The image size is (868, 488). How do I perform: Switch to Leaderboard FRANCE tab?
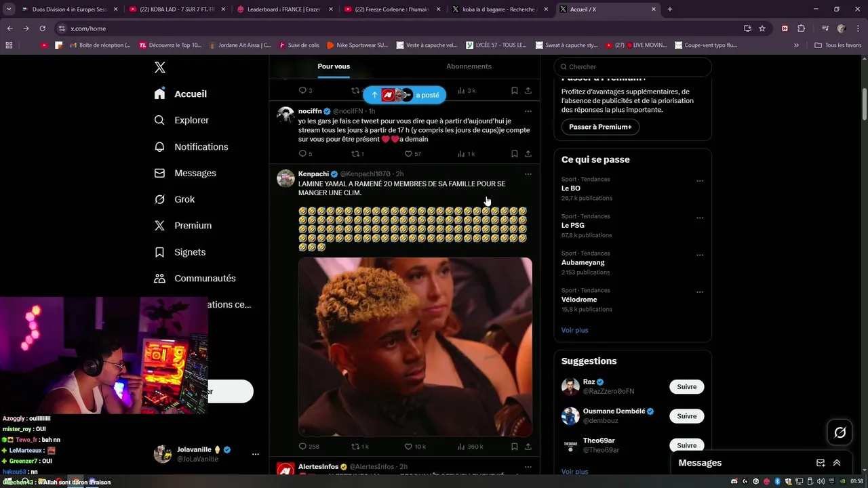[x=284, y=9]
